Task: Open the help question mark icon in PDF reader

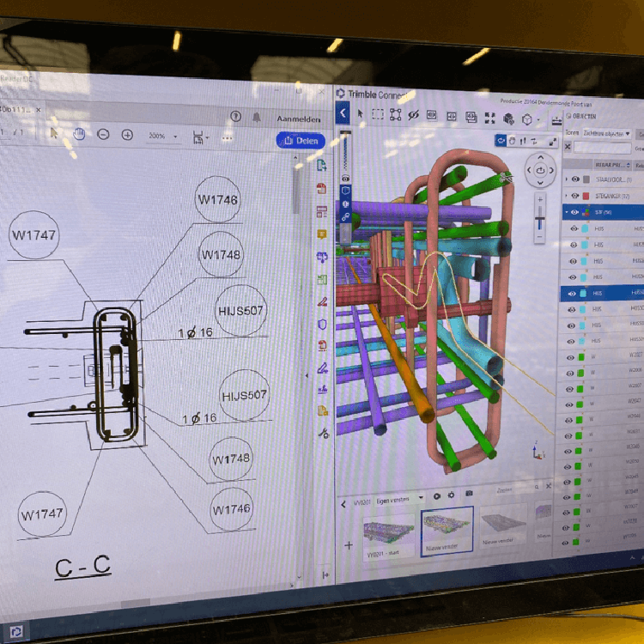Action: 236,116
